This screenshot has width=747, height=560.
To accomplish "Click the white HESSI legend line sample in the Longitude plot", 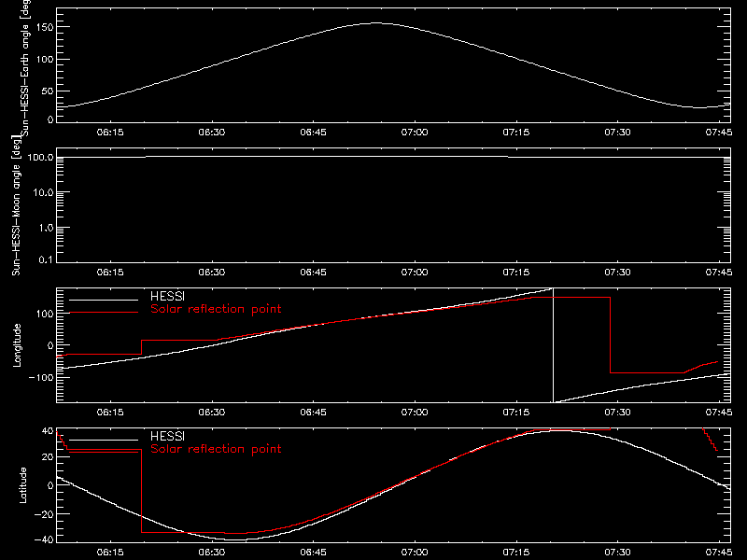I will (104, 300).
